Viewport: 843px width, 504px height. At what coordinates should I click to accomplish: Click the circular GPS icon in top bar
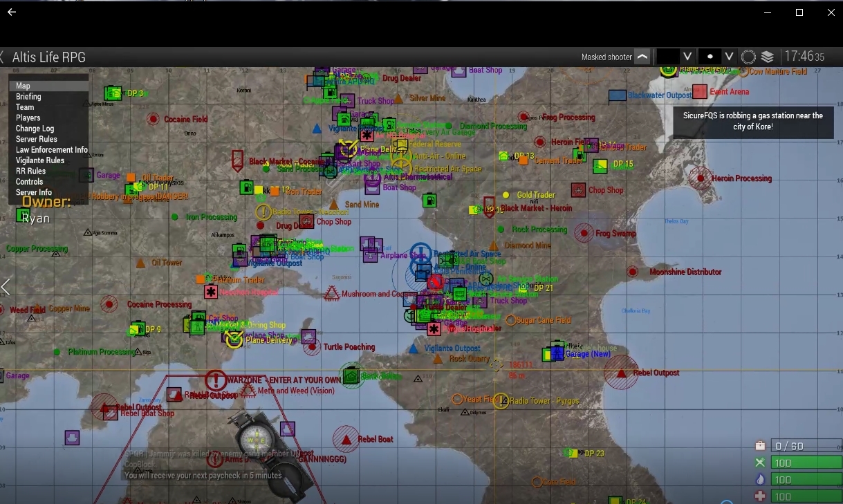pyautogui.click(x=748, y=57)
